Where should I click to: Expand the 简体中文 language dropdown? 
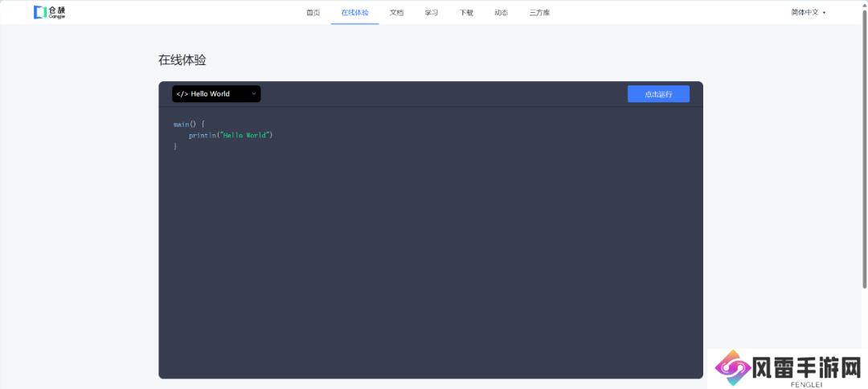pos(808,12)
